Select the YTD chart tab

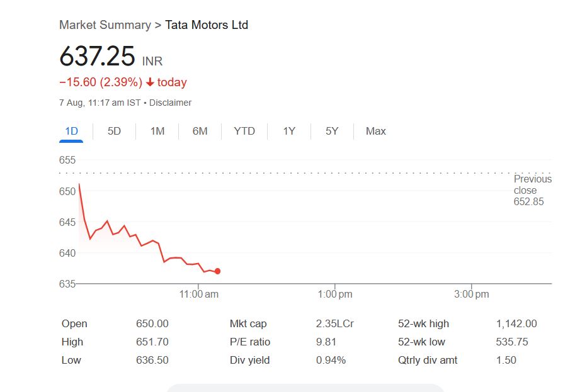(x=244, y=131)
